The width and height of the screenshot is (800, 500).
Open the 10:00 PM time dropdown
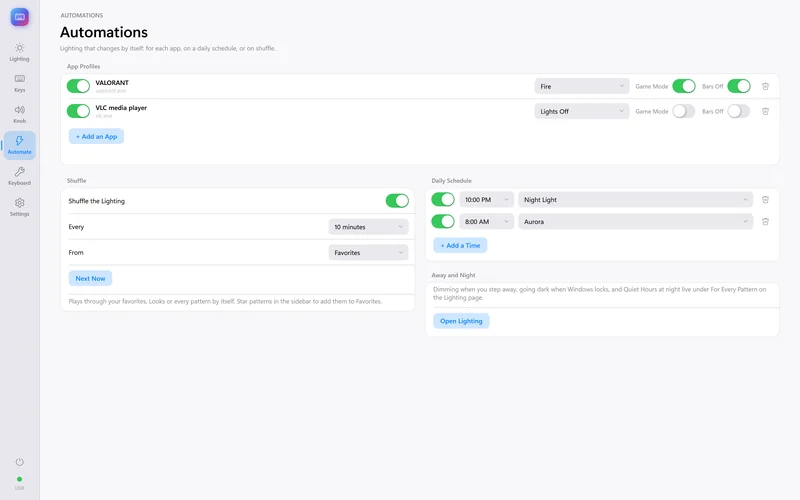[x=486, y=199]
